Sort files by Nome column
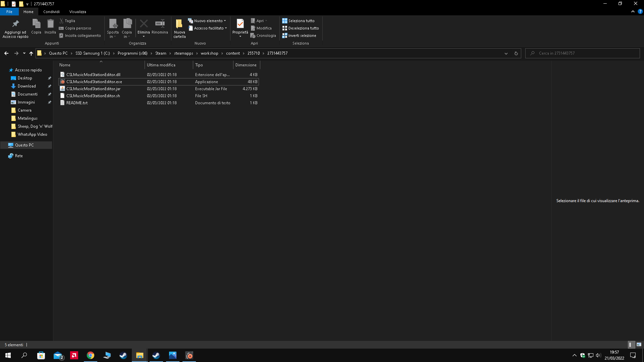Screen dimensions: 644x362 pyautogui.click(x=101, y=65)
